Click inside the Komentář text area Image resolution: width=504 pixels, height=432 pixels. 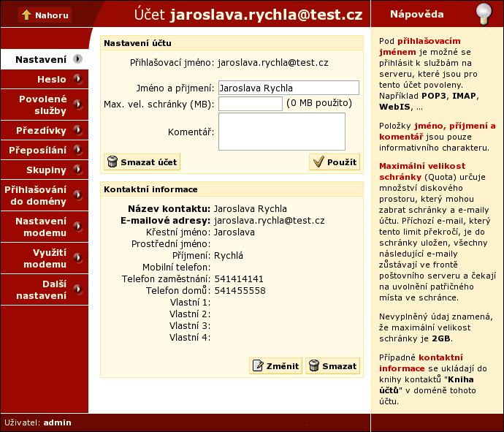click(x=281, y=131)
